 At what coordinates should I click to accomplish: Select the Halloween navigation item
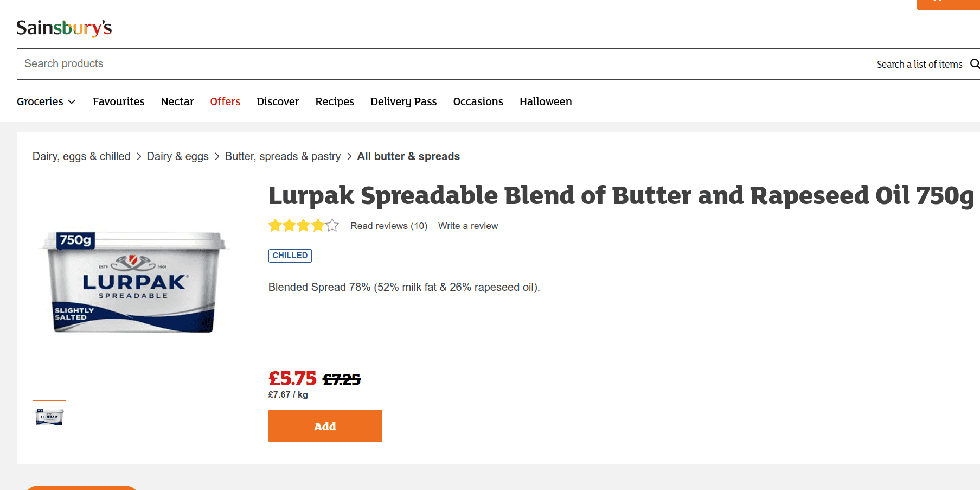(x=545, y=101)
